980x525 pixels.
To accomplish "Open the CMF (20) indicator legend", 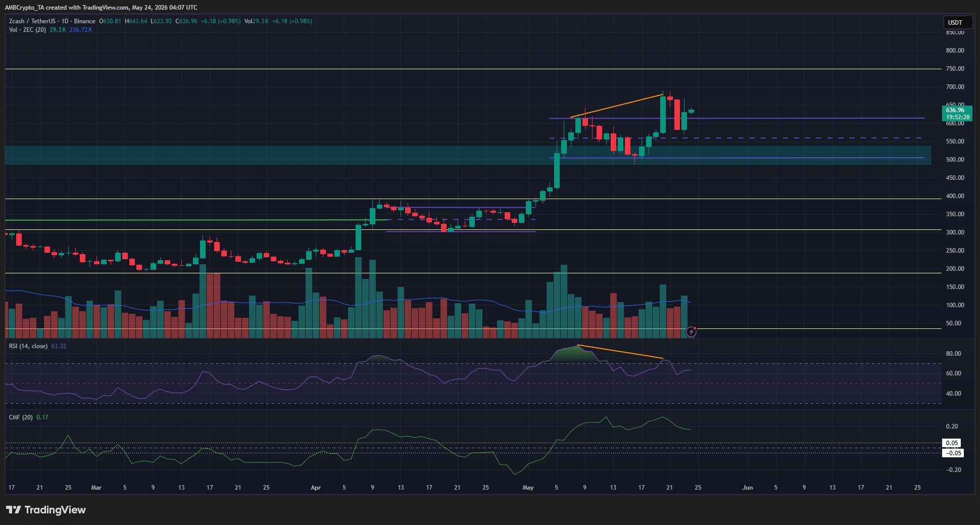I will (x=20, y=417).
